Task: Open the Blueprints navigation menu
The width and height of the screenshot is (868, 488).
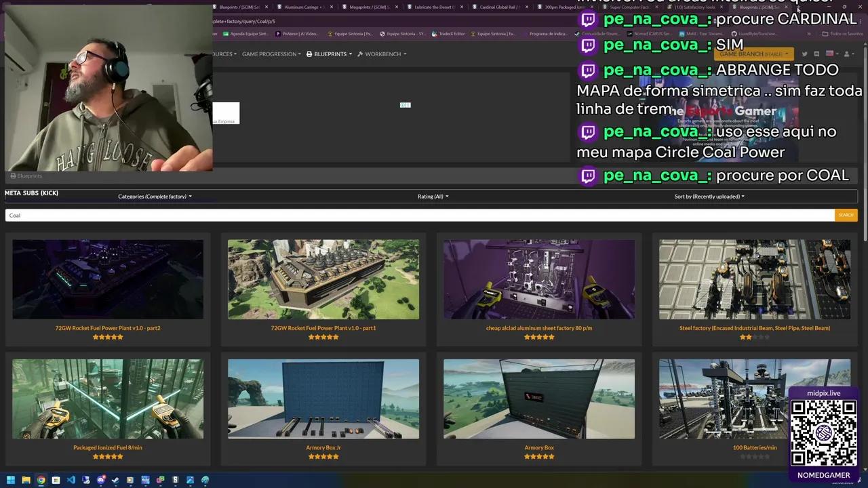Action: (330, 54)
